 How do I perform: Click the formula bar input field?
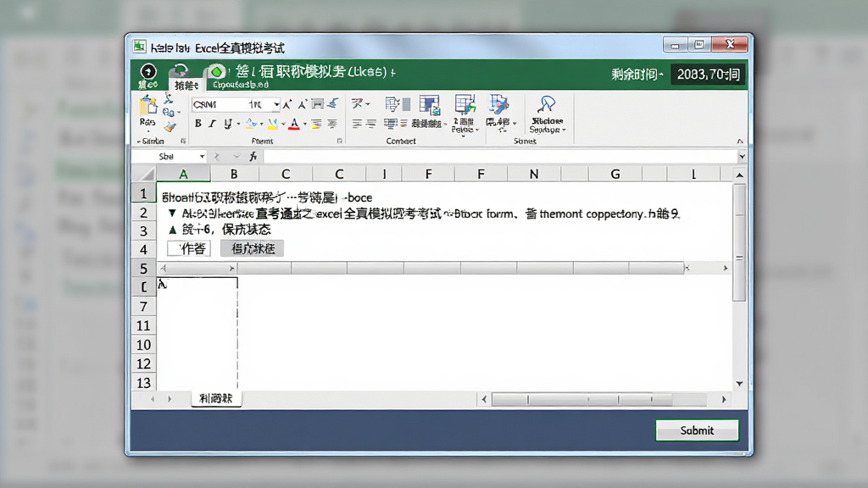tap(500, 157)
